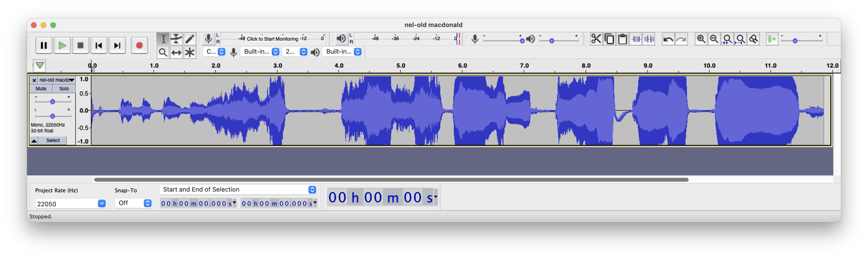Viewport: 868px width, 258px height.
Task: Open the Snap-To Off dropdown
Action: [x=133, y=203]
